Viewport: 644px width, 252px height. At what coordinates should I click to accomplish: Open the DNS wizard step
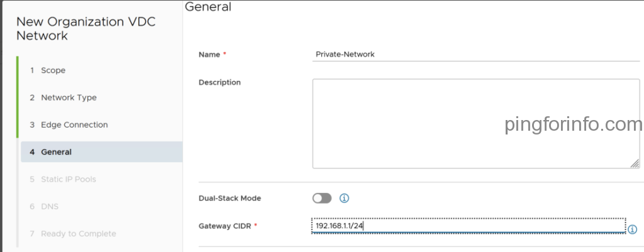point(50,206)
